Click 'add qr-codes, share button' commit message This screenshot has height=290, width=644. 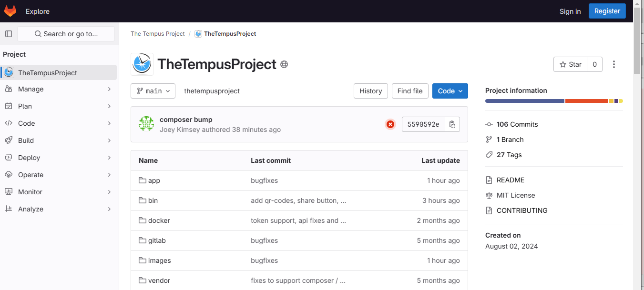tap(298, 200)
